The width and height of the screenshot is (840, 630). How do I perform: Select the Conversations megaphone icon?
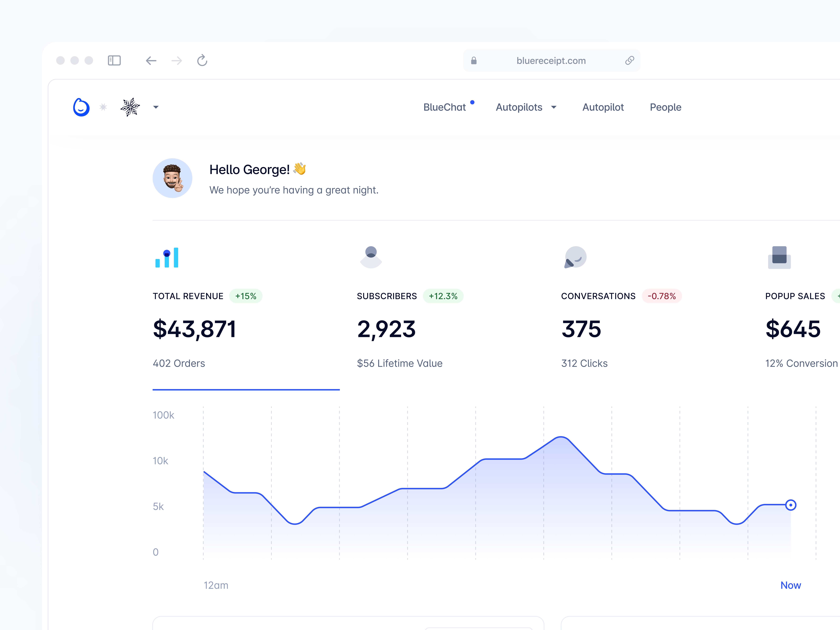(575, 258)
